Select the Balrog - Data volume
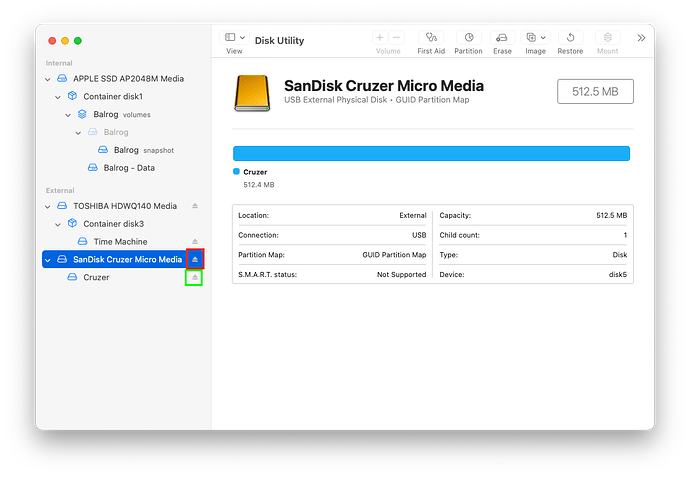The image size is (690, 477). pos(123,168)
